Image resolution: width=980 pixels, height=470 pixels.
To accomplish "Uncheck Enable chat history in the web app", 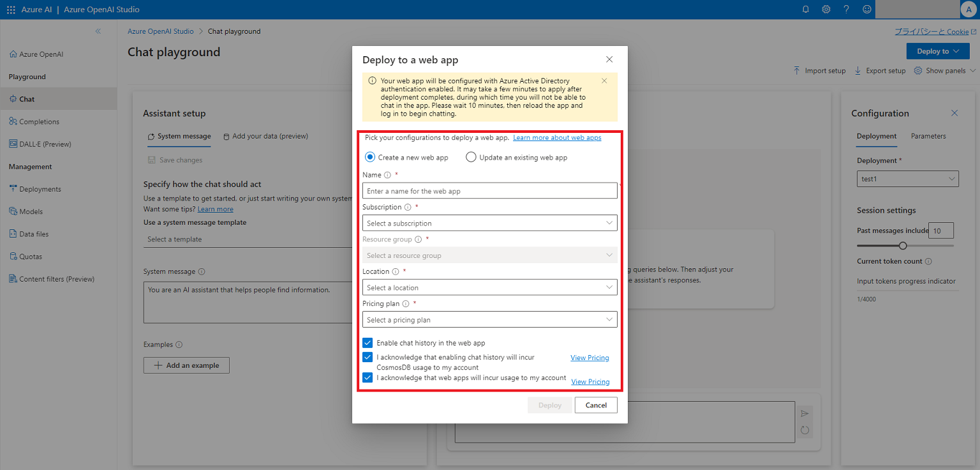I will [x=367, y=343].
